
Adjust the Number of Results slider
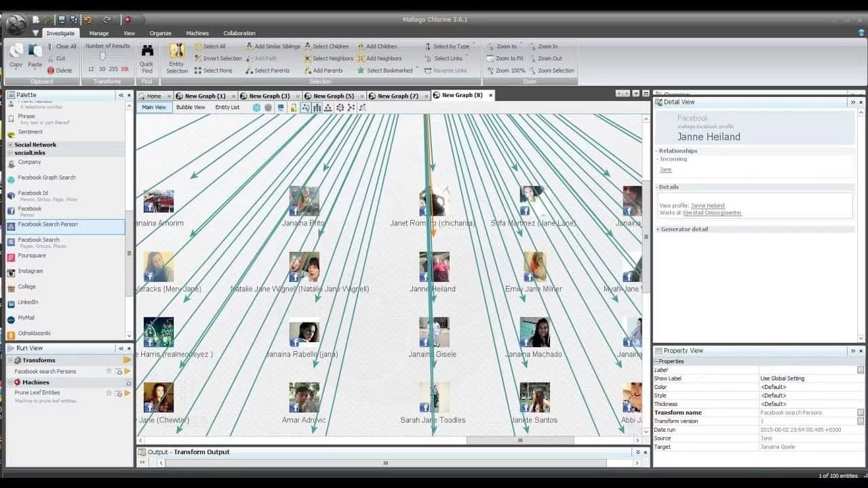click(102, 56)
